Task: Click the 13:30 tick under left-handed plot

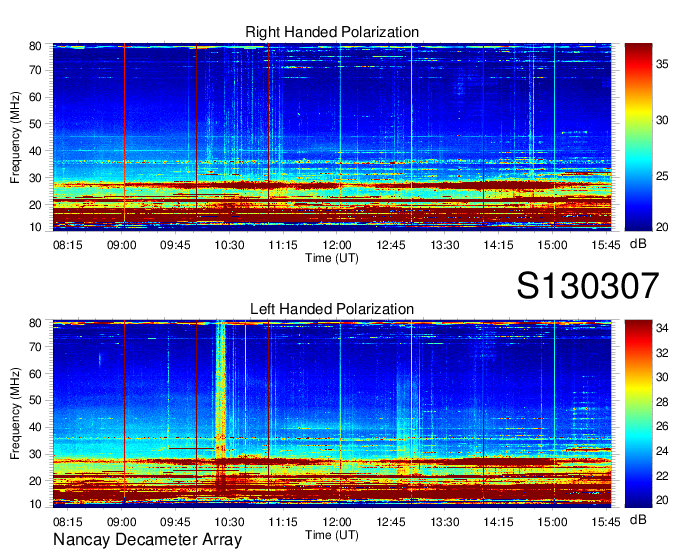Action: (445, 522)
